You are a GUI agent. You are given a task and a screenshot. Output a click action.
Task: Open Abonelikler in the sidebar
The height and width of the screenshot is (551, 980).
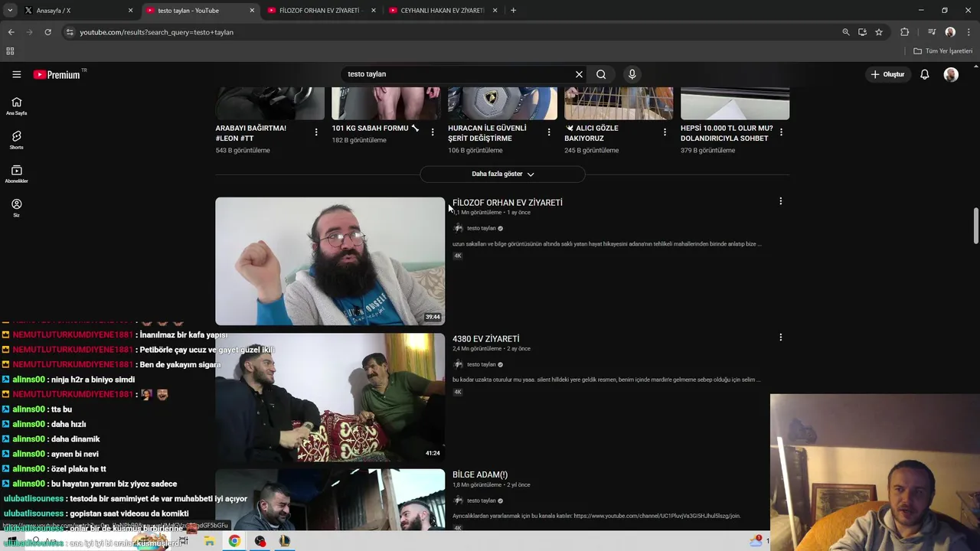coord(16,174)
